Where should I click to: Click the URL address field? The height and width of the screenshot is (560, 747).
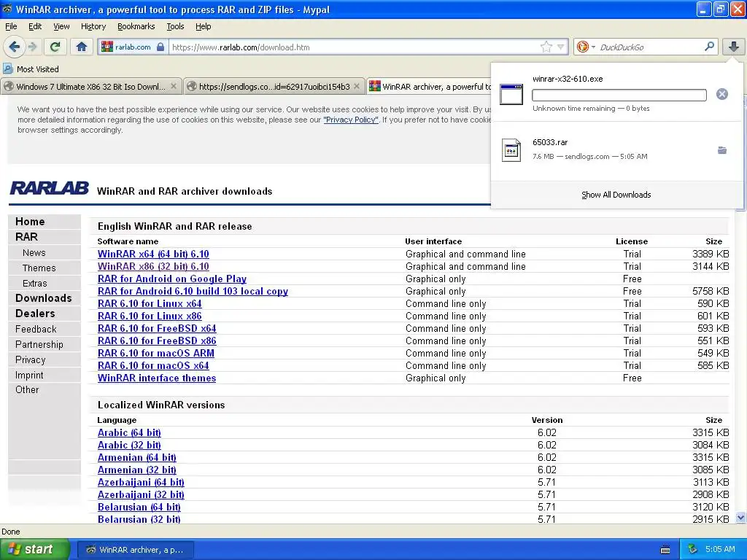(x=355, y=47)
